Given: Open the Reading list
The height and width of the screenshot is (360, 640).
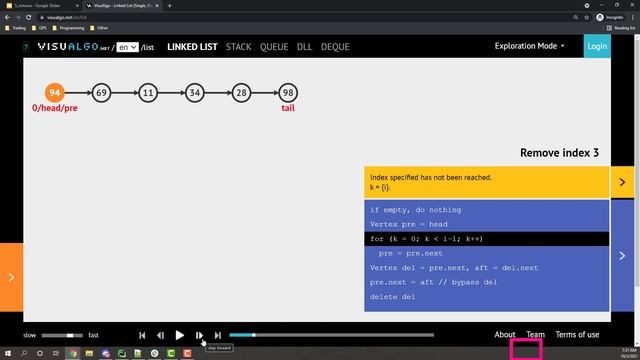Looking at the screenshot, I should pos(621,28).
